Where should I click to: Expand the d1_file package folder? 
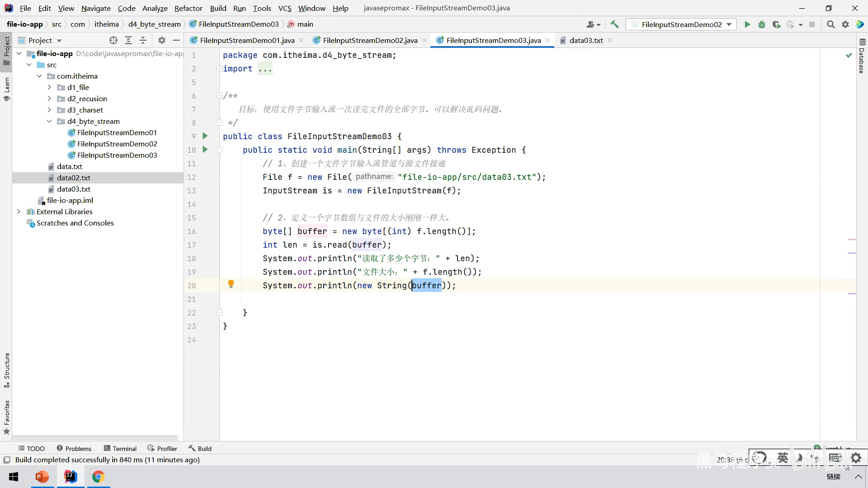(49, 87)
